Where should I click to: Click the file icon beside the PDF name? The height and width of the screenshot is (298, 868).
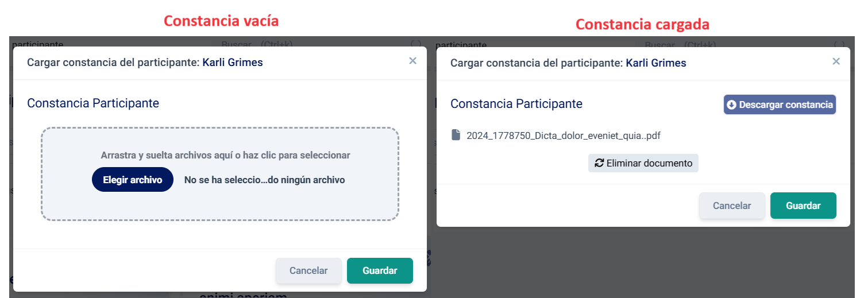click(456, 136)
